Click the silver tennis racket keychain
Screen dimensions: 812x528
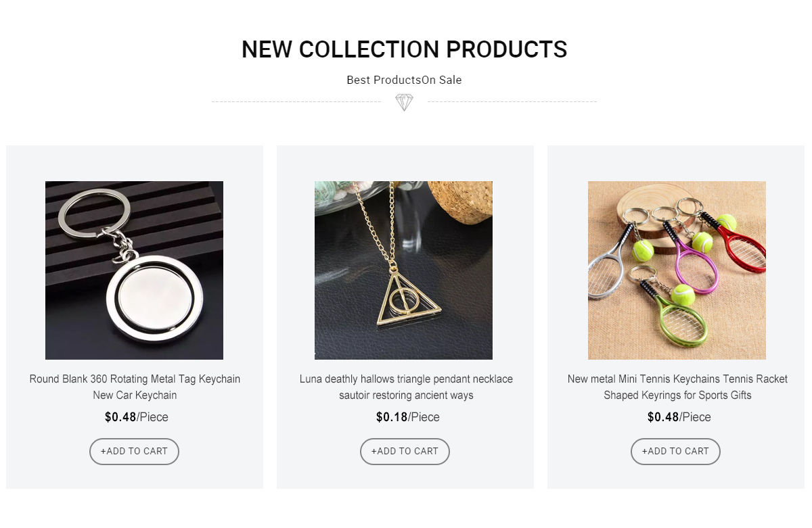click(x=604, y=271)
